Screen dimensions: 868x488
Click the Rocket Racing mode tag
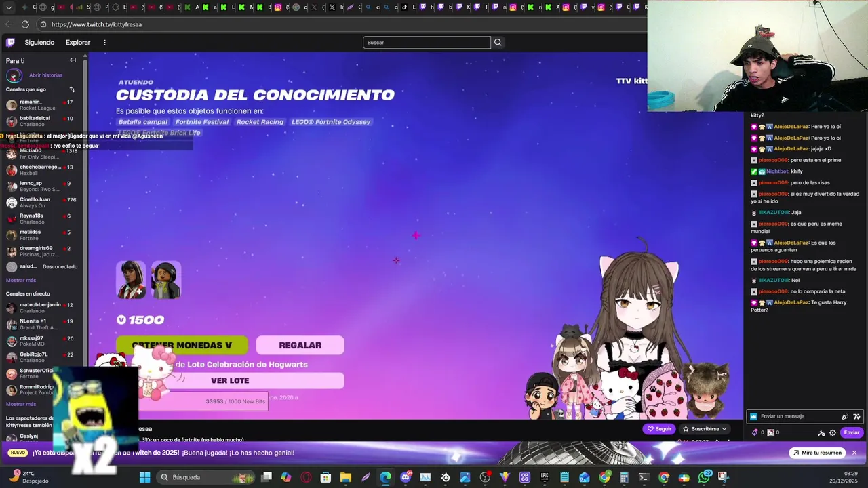[x=260, y=122]
